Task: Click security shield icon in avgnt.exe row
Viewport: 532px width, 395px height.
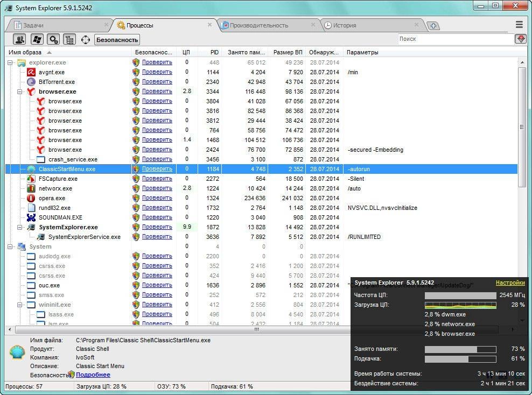Action: [x=136, y=72]
